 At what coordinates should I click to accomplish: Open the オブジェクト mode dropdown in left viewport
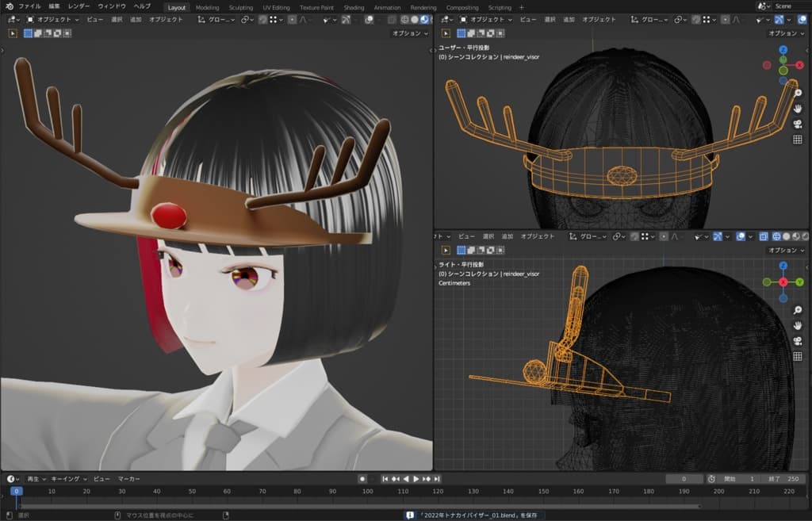(52, 19)
